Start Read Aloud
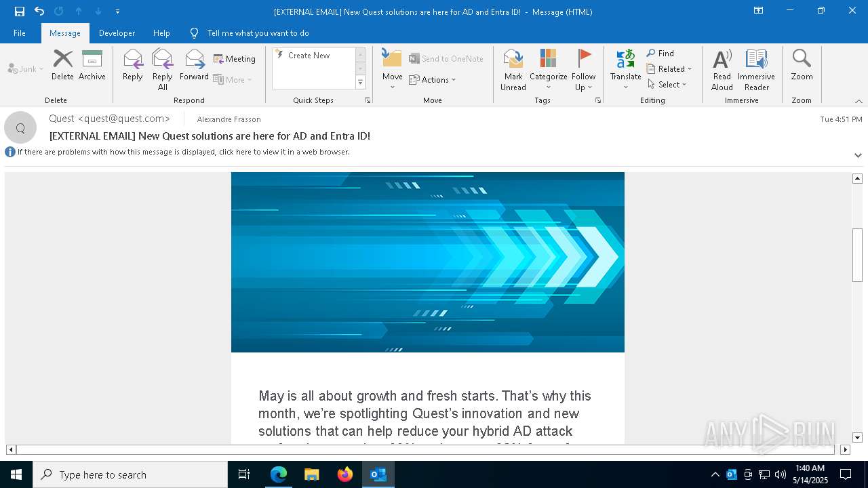Screen dimensions: 868x488 pyautogui.click(x=722, y=70)
